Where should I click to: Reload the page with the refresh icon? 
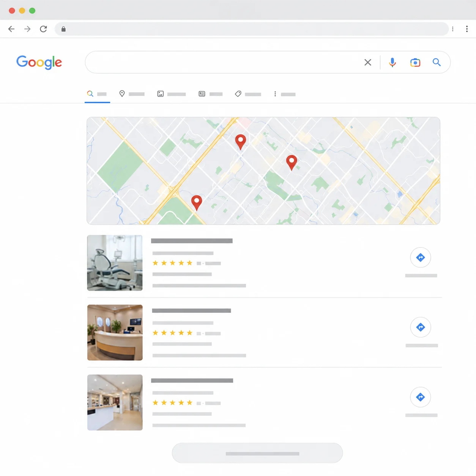pyautogui.click(x=43, y=29)
